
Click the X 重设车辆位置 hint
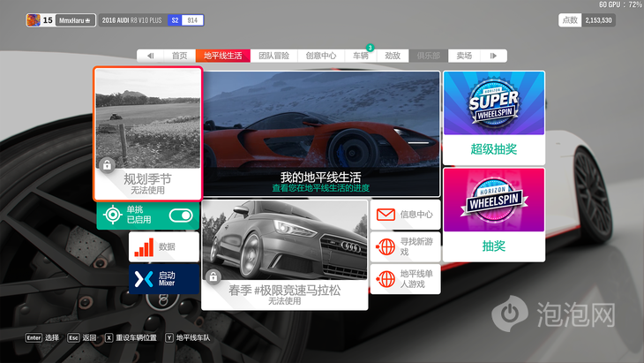(131, 338)
